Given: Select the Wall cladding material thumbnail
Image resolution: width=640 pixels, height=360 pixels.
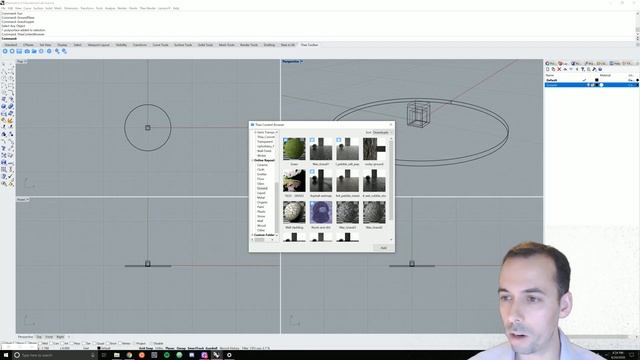Looking at the screenshot, I should tap(294, 212).
